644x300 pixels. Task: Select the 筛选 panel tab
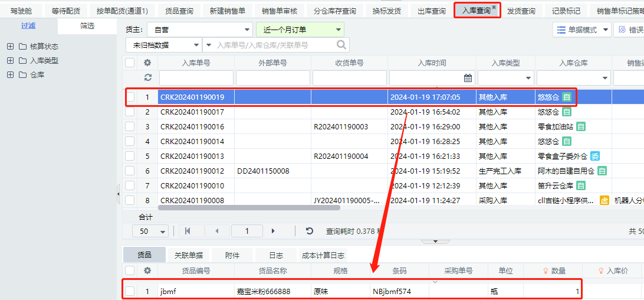(87, 26)
